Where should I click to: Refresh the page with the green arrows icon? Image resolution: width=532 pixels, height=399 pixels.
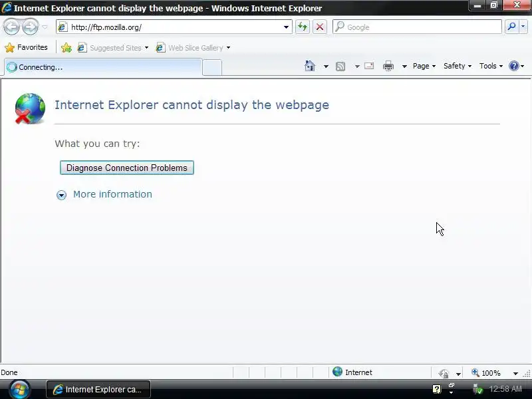click(x=303, y=27)
